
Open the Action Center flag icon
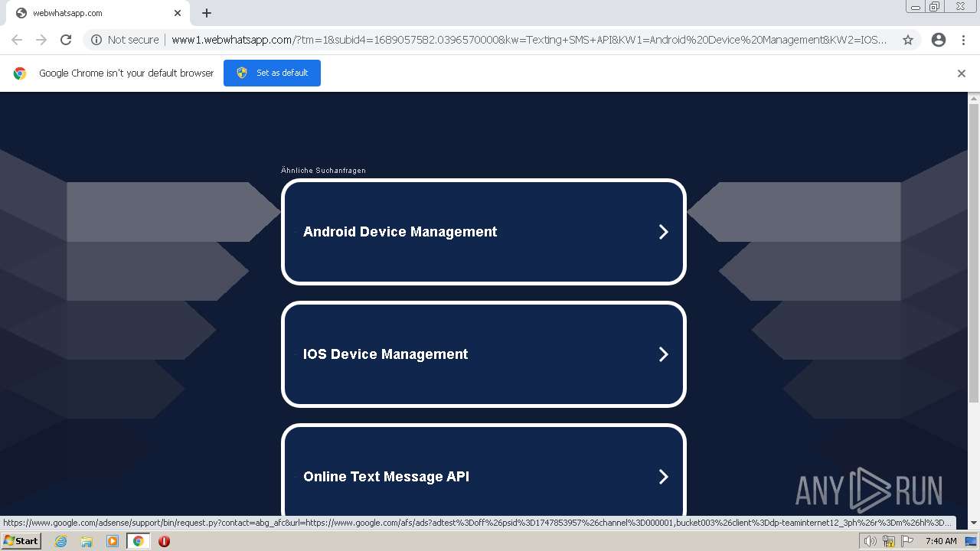click(x=907, y=541)
